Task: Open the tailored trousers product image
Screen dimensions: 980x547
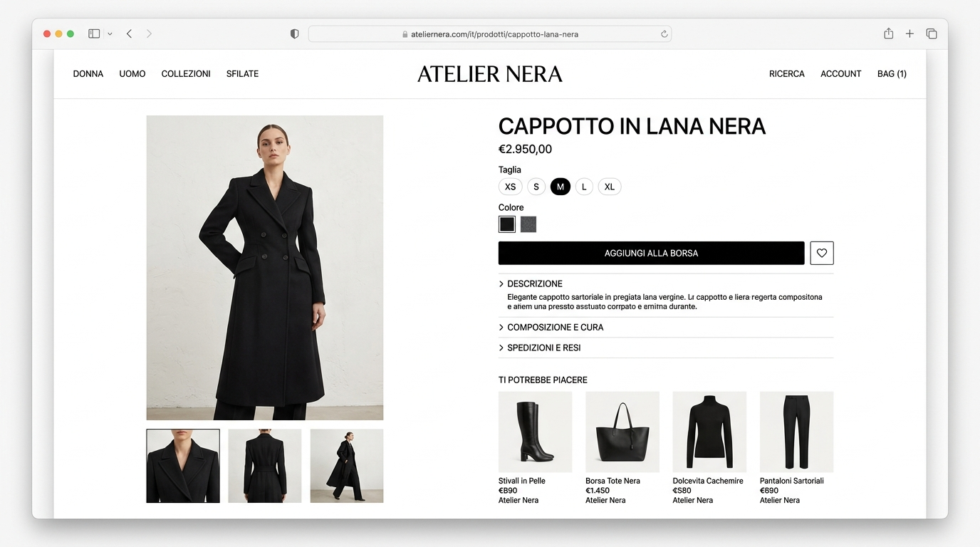Action: [x=796, y=432]
